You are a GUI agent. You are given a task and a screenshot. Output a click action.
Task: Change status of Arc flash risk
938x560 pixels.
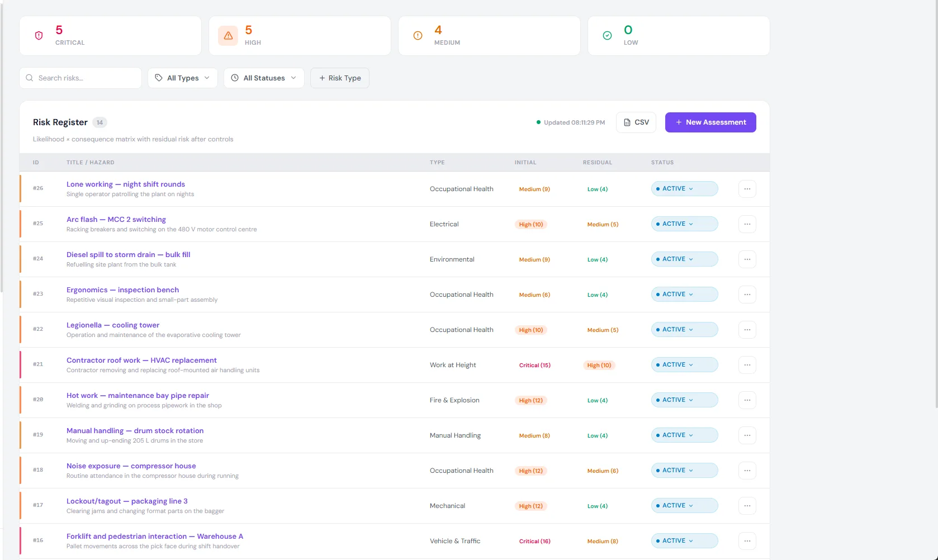[x=684, y=224]
